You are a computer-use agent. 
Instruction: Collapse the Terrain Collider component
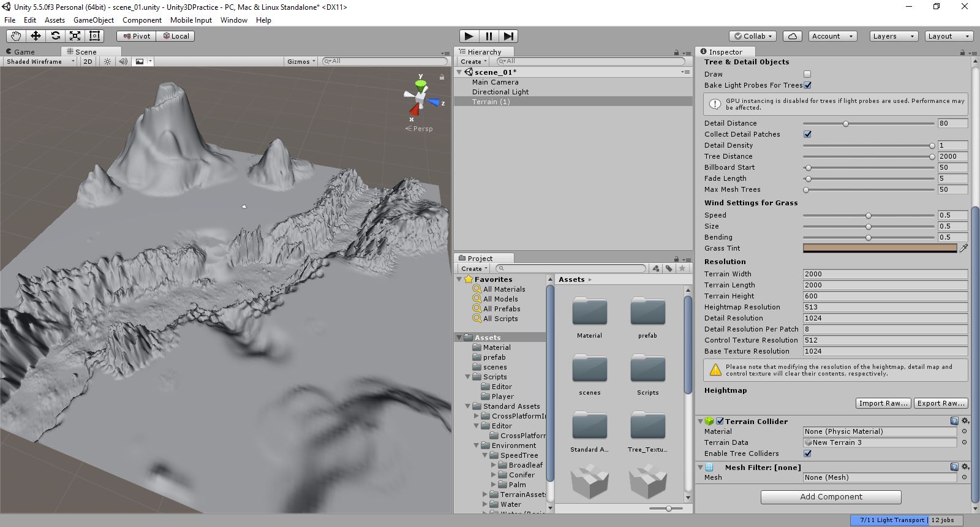coord(701,422)
